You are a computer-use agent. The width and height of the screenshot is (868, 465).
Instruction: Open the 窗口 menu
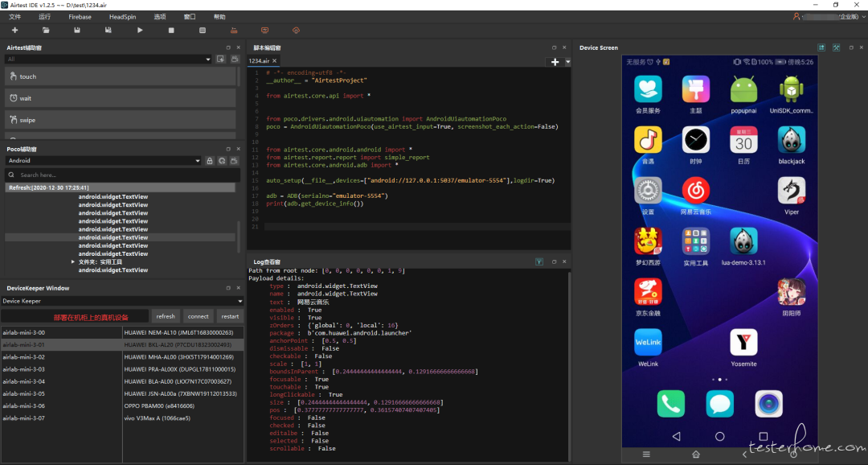190,17
